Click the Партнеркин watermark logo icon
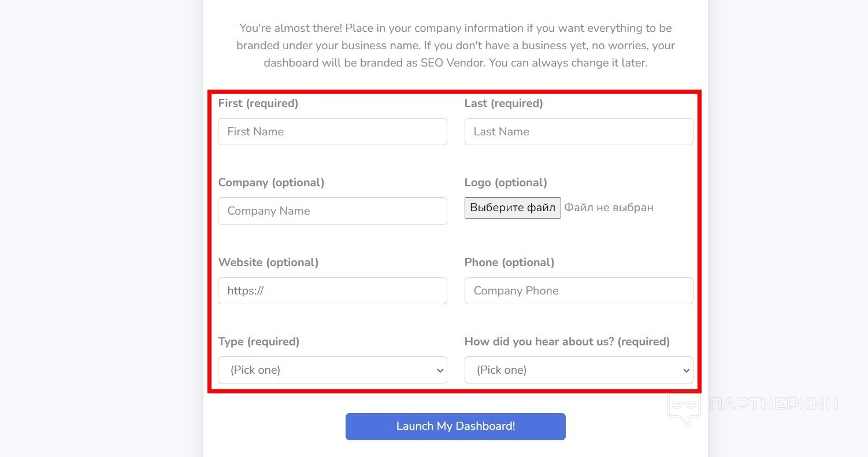 coord(684,407)
